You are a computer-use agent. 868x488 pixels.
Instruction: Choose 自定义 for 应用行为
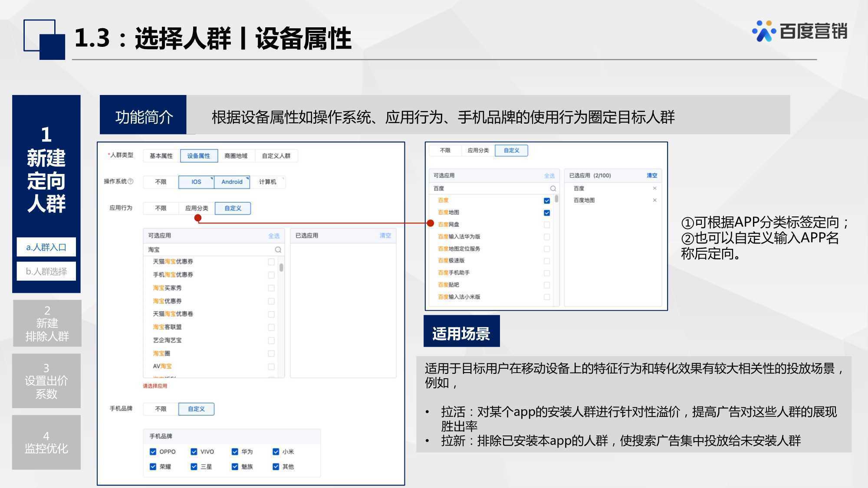233,208
